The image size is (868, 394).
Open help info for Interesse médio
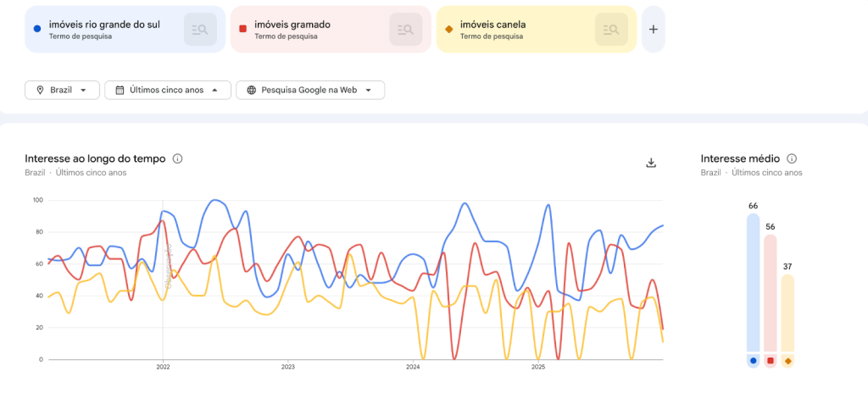click(x=792, y=158)
